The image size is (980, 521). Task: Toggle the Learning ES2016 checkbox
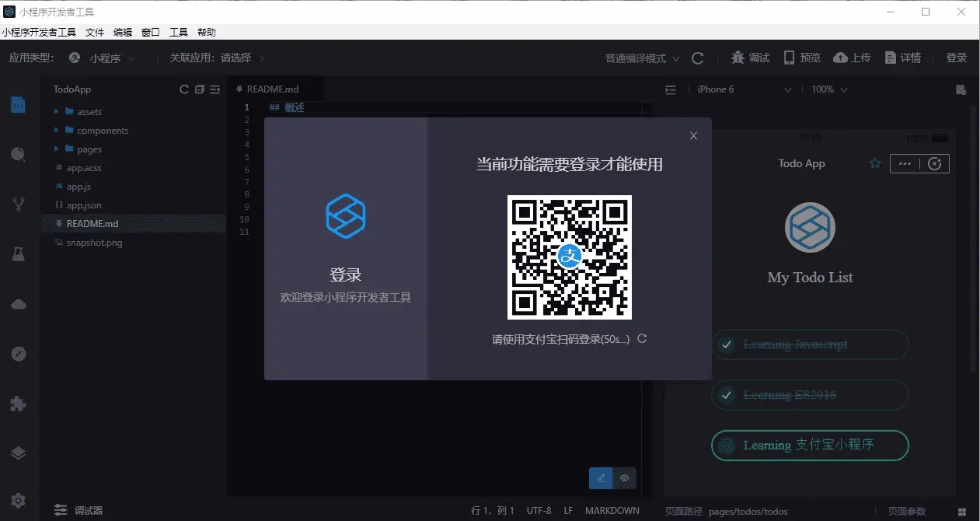(727, 395)
